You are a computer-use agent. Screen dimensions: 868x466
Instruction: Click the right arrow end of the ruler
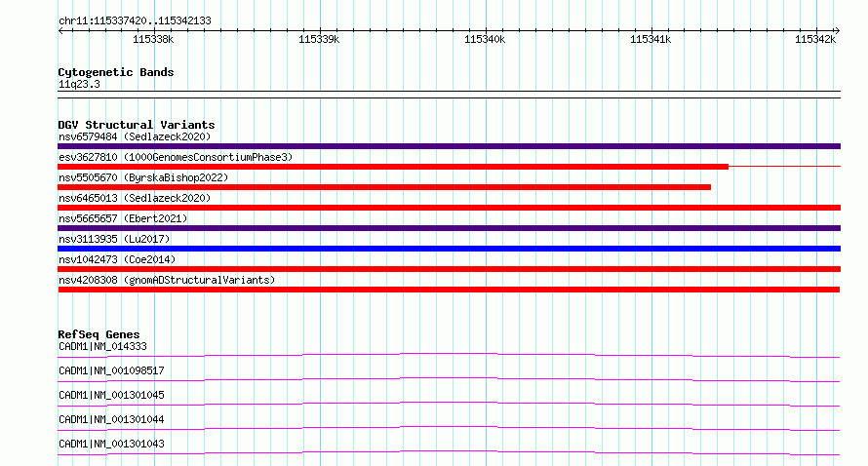pyautogui.click(x=837, y=30)
